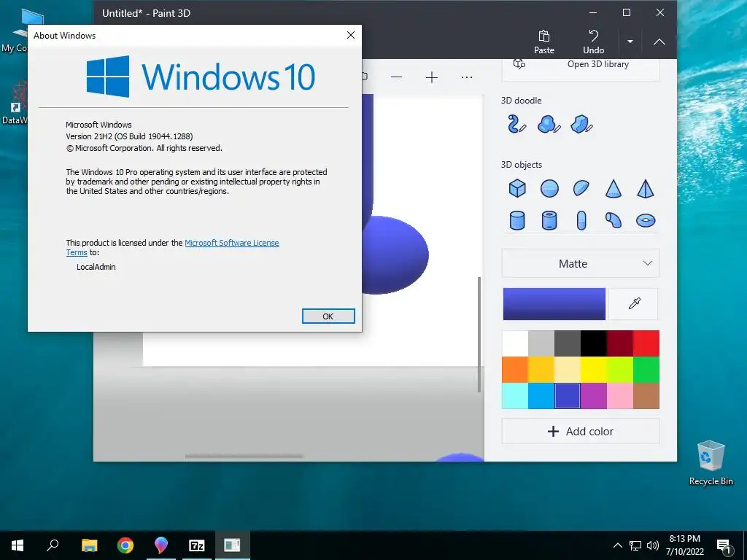
Task: Zoom in with the plus button
Action: click(x=432, y=77)
